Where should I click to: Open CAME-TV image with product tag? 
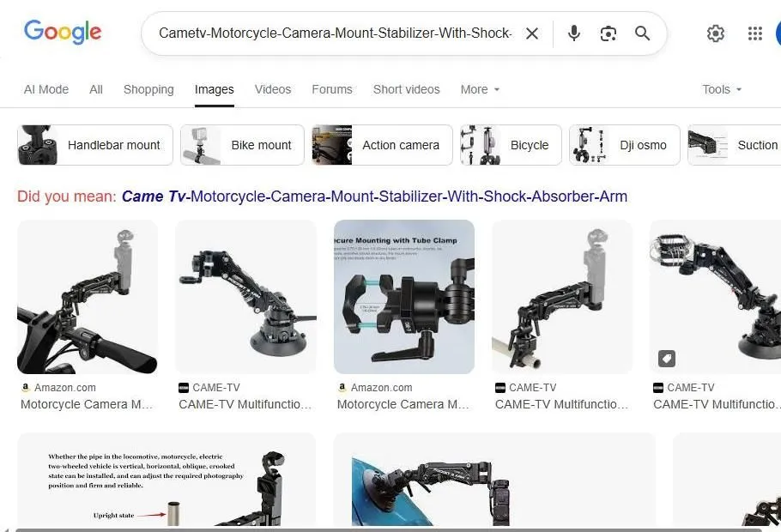715,297
